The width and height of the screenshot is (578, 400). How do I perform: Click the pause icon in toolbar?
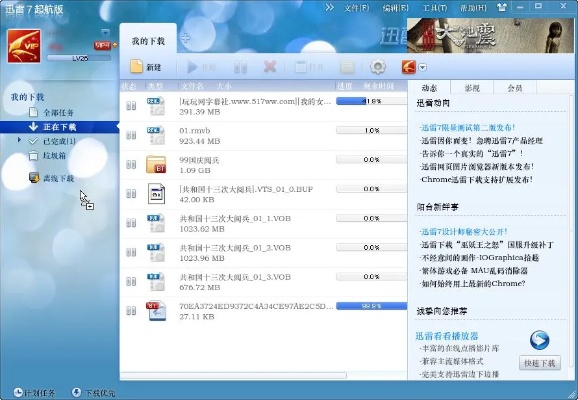point(240,67)
